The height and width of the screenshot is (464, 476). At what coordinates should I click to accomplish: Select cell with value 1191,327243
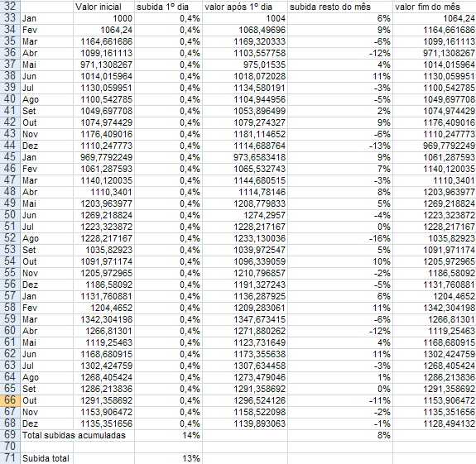coord(245,285)
